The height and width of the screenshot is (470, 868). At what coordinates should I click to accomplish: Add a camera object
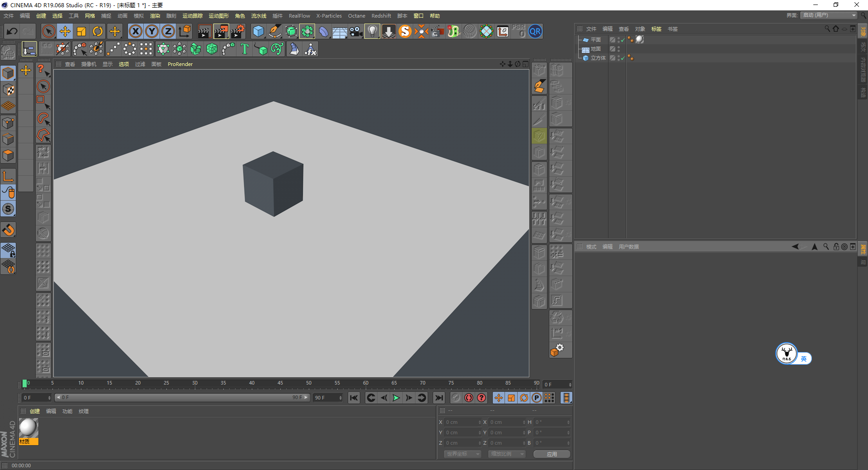[x=356, y=31]
